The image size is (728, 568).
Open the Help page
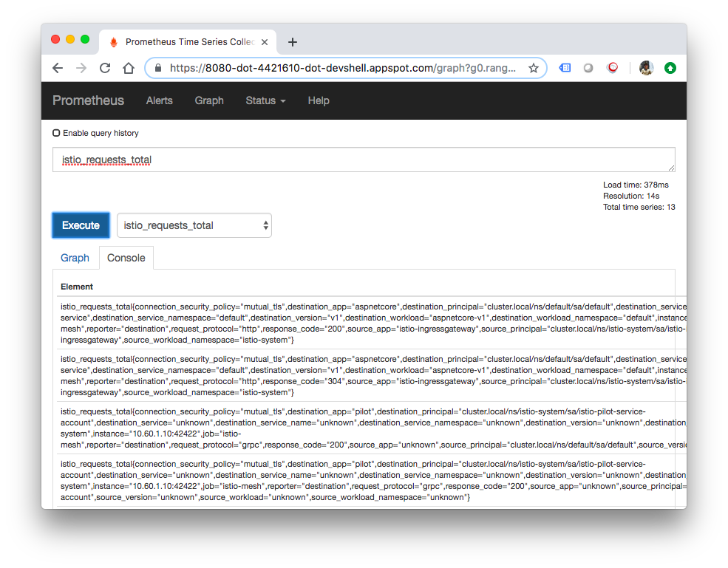click(319, 100)
